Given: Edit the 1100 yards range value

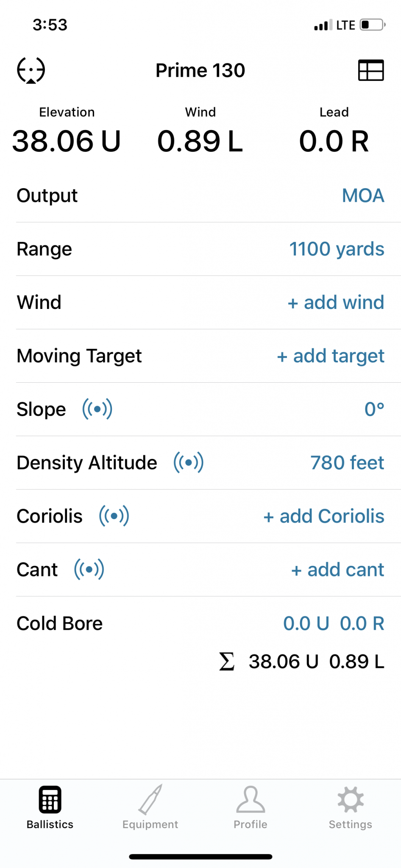Looking at the screenshot, I should point(337,249).
